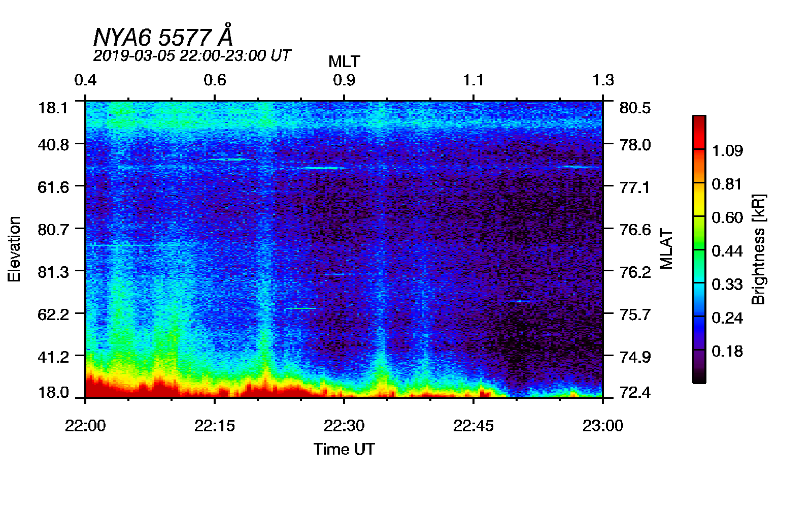Screen dimensions: 812x508
Task: Click elevation tick '81.3'
Action: (53, 272)
